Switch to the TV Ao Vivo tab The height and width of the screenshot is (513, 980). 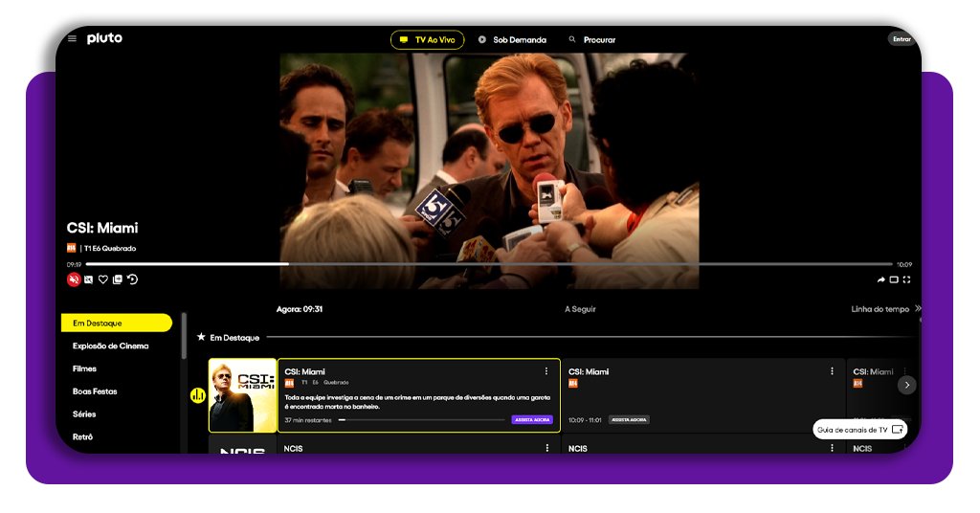point(428,40)
